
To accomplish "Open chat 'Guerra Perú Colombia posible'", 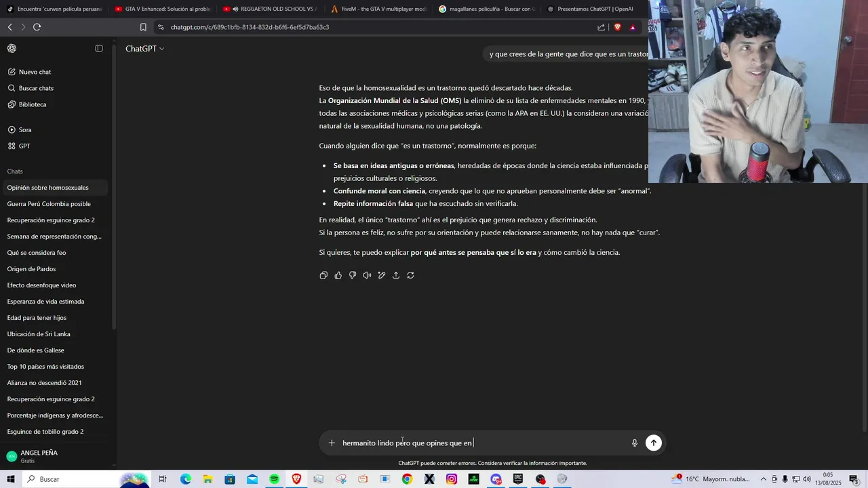I will click(x=55, y=204).
